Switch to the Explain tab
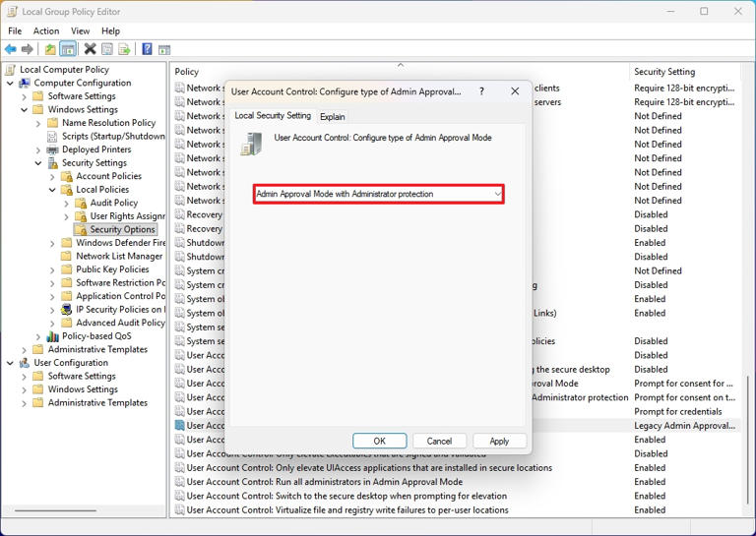 [332, 116]
